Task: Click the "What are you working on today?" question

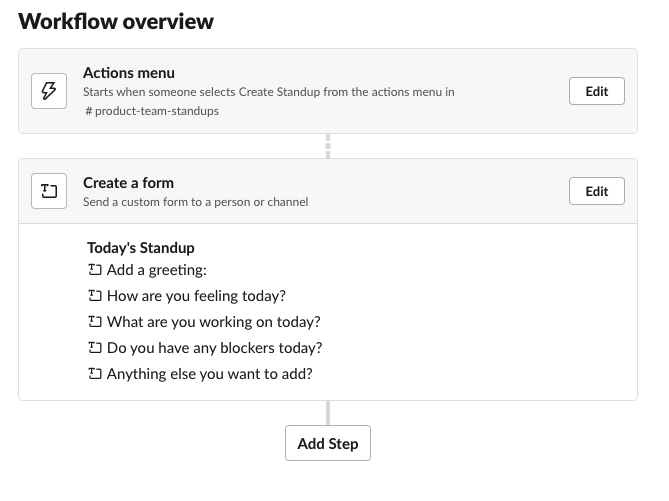Action: point(213,322)
